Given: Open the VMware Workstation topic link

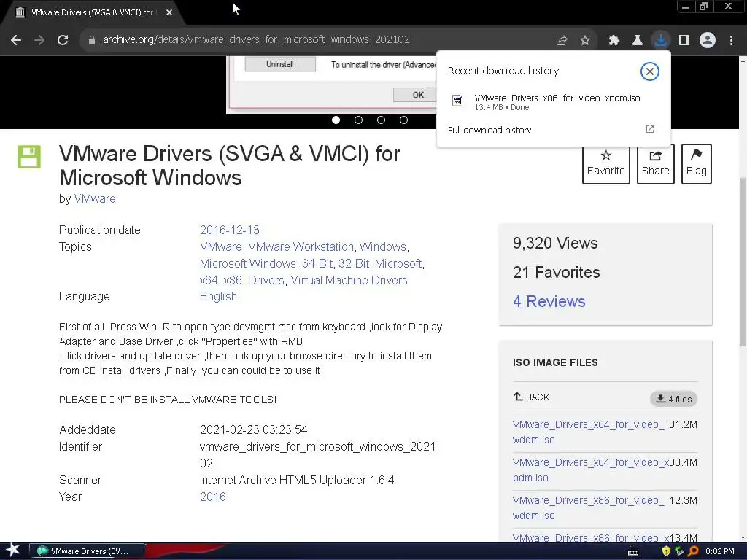Looking at the screenshot, I should click(301, 246).
